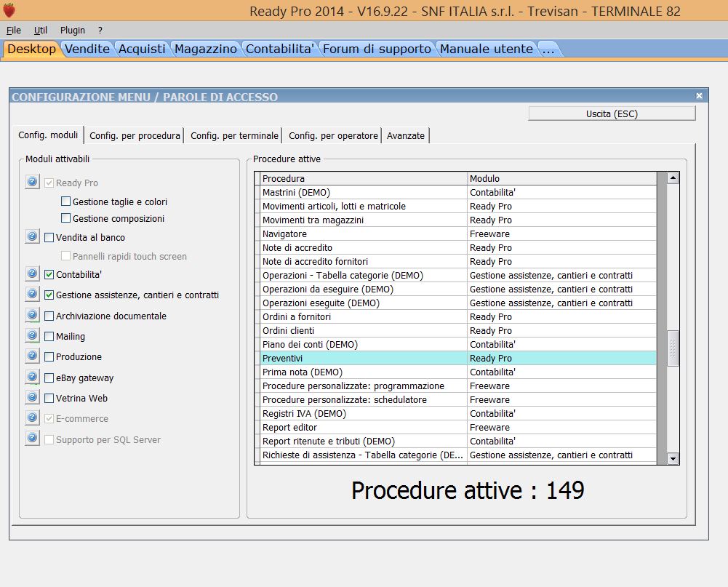Tick the Gestione composizioni checkbox

coord(66,218)
